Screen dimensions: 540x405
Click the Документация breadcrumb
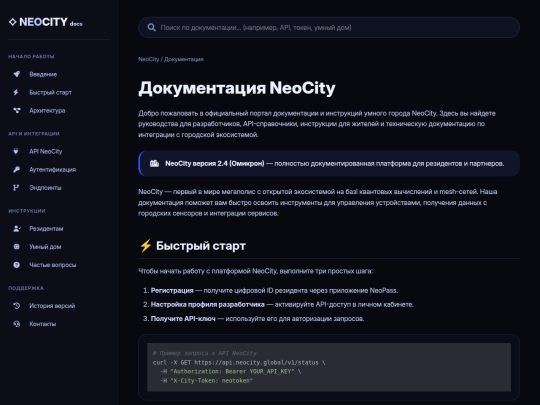point(184,59)
